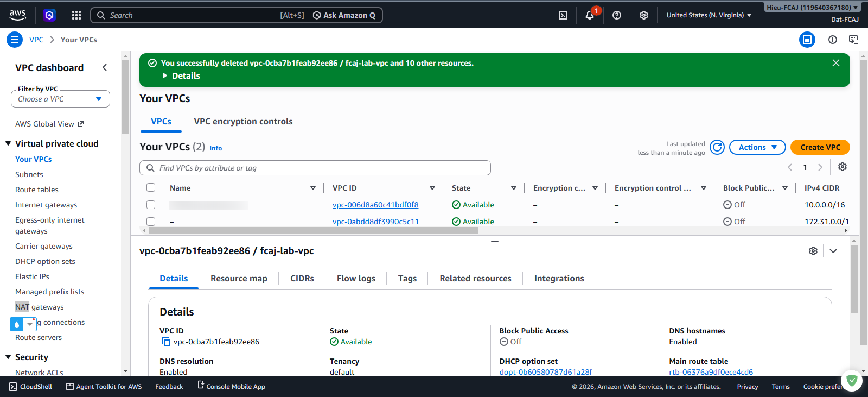The height and width of the screenshot is (397, 868).
Task: Switch to VPC encryption controls tab
Action: point(243,122)
